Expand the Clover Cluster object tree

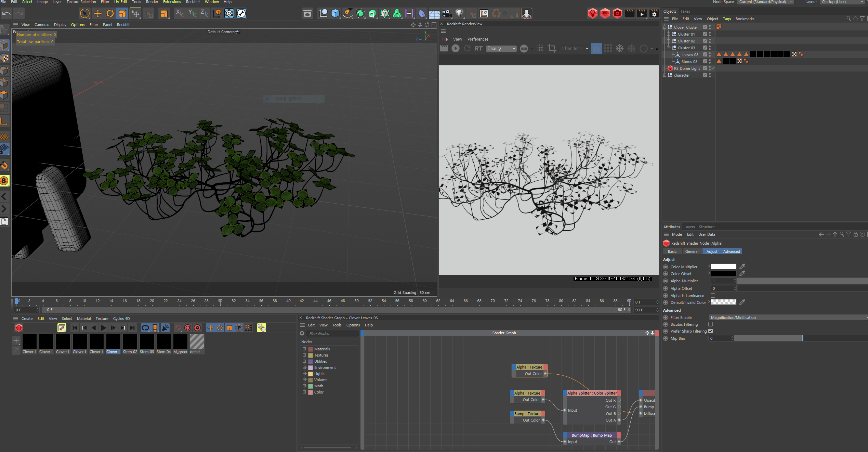[665, 27]
